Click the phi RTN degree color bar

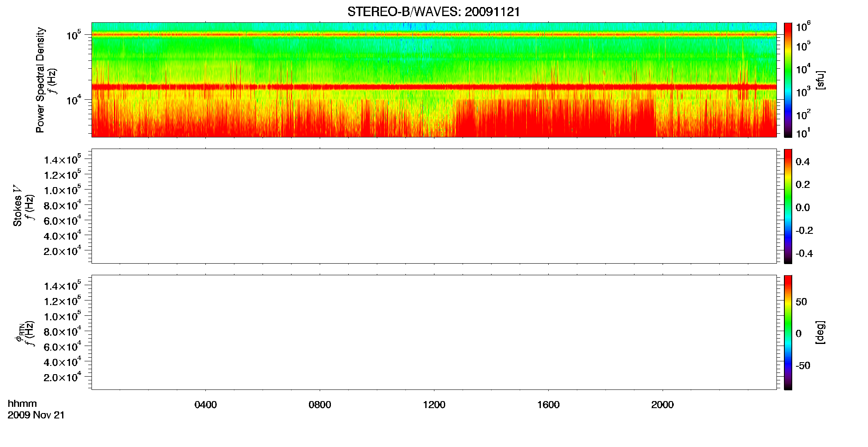tap(788, 332)
